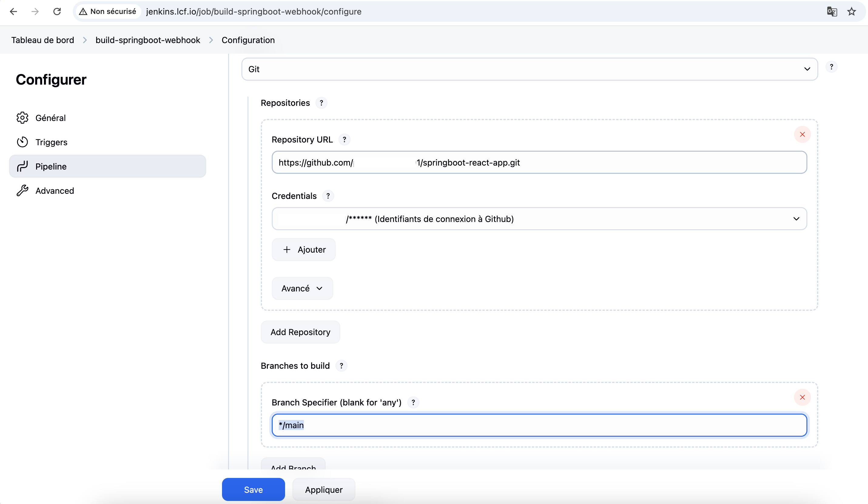868x504 pixels.
Task: Open the Triggers section in sidebar
Action: pos(51,142)
